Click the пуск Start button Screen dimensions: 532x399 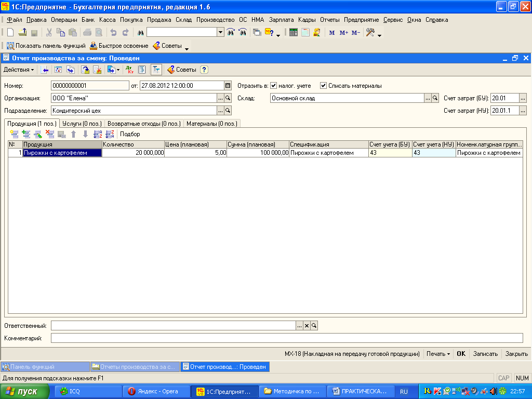(x=24, y=392)
